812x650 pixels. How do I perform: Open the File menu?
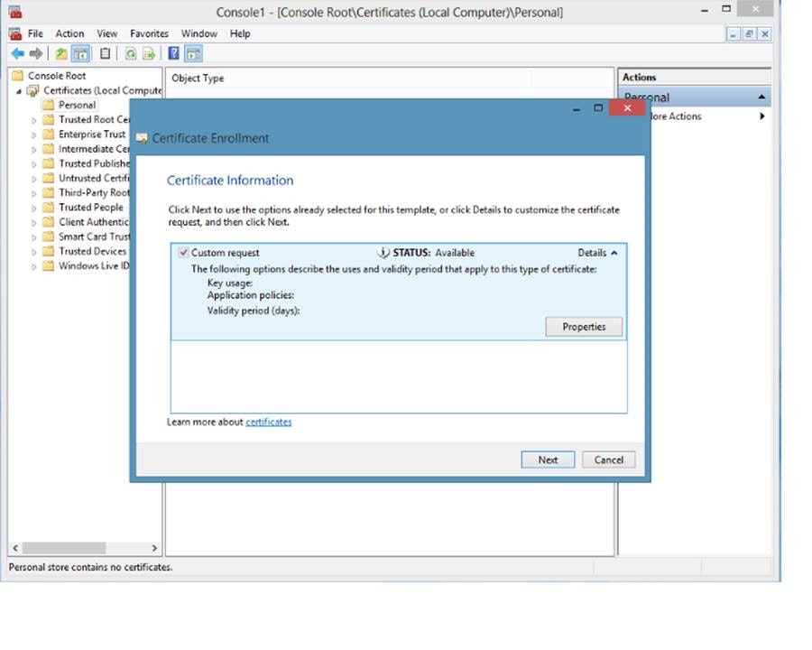pos(35,33)
